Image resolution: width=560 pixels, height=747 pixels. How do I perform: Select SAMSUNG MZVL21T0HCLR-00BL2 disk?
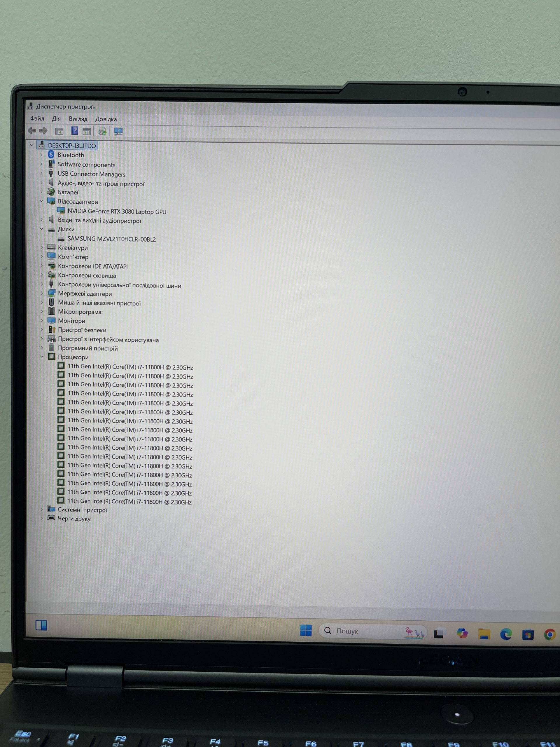[x=112, y=239]
